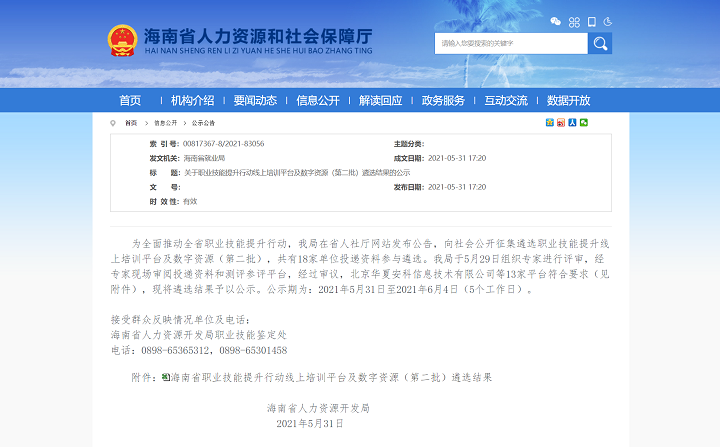Share to Renren via blue icon
720x447 pixels.
coord(573,123)
